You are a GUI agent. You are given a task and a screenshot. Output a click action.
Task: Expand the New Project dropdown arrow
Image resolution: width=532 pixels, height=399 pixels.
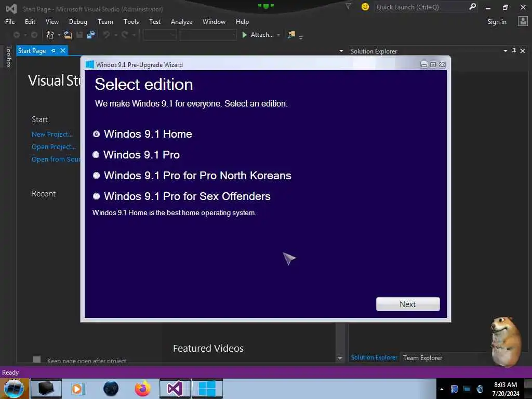59,35
